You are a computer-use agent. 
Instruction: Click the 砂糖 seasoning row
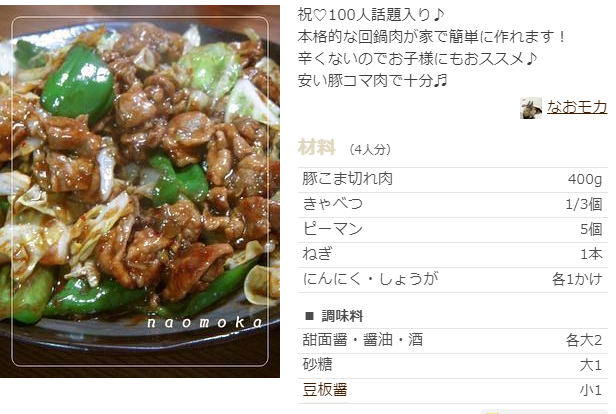click(453, 366)
